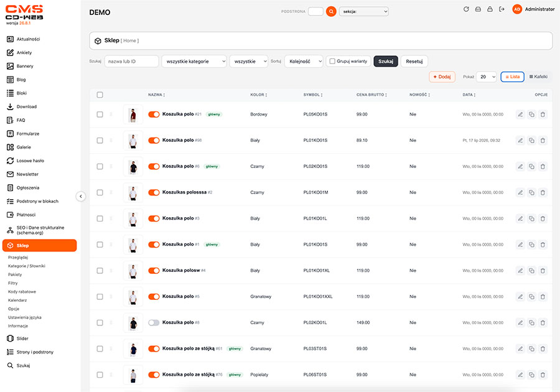This screenshot has width=560, height=392.
Task: Switch to Kafelki view
Action: point(538,77)
